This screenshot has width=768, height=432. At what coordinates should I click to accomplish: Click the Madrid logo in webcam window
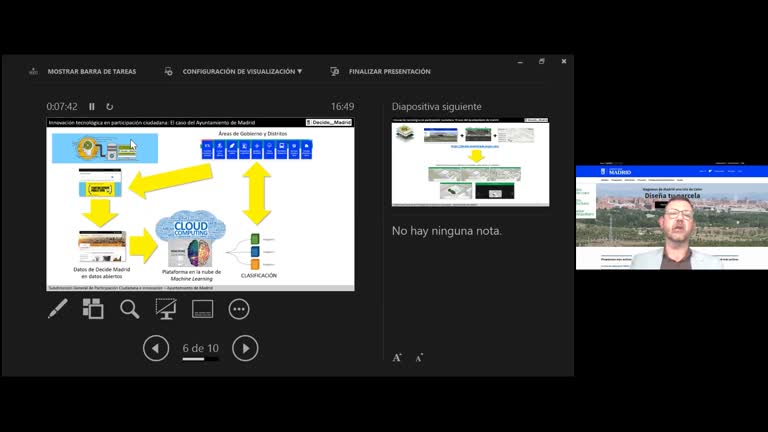tap(616, 172)
